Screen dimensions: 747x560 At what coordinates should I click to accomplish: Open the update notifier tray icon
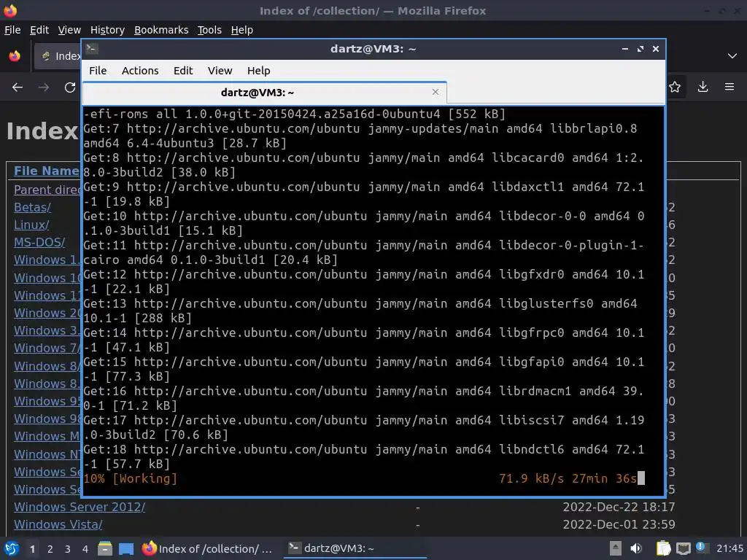coord(701,548)
